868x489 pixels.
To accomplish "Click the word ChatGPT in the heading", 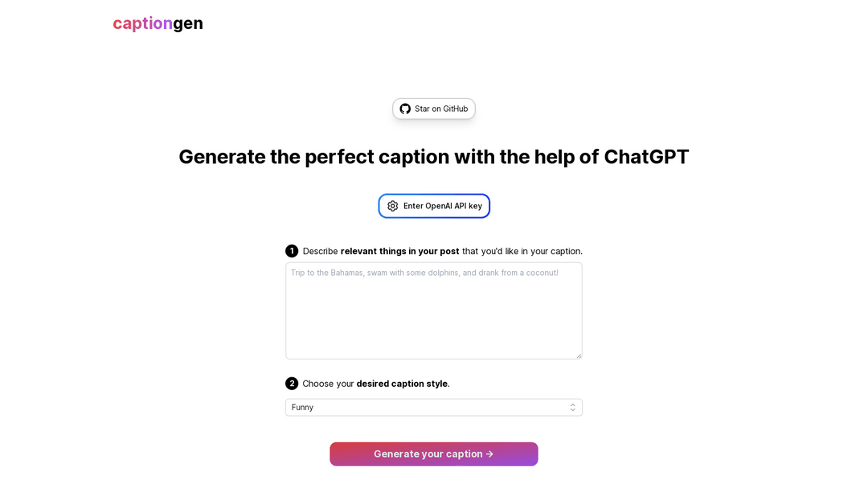I will tap(646, 157).
